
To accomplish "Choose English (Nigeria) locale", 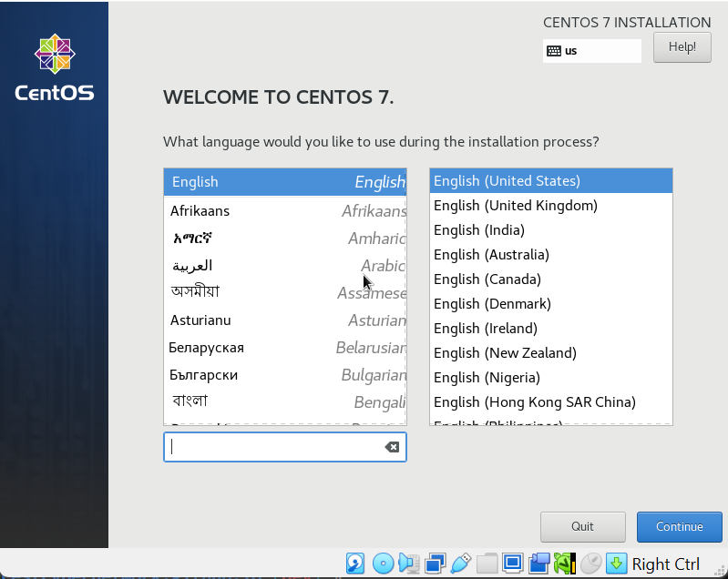I will [x=551, y=378].
